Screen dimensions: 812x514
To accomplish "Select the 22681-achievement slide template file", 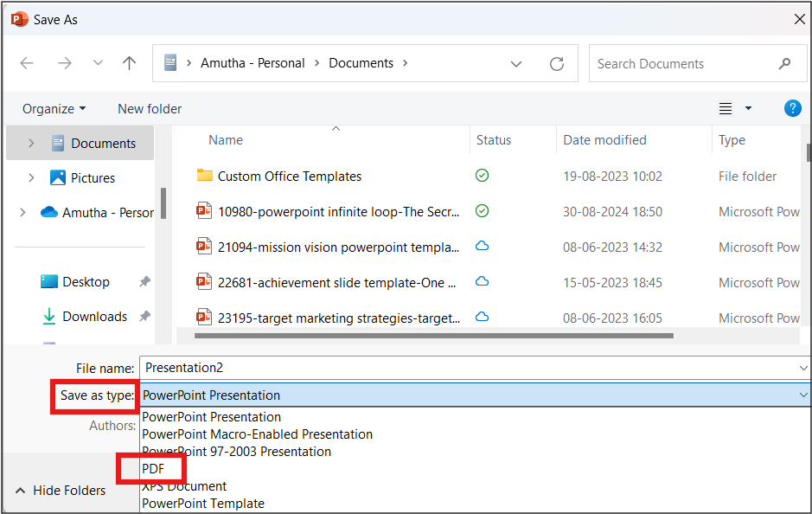I will tap(336, 283).
